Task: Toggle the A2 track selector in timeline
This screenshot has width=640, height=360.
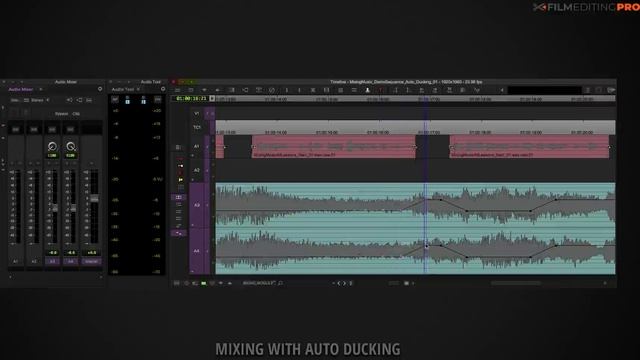Action: coord(197,170)
